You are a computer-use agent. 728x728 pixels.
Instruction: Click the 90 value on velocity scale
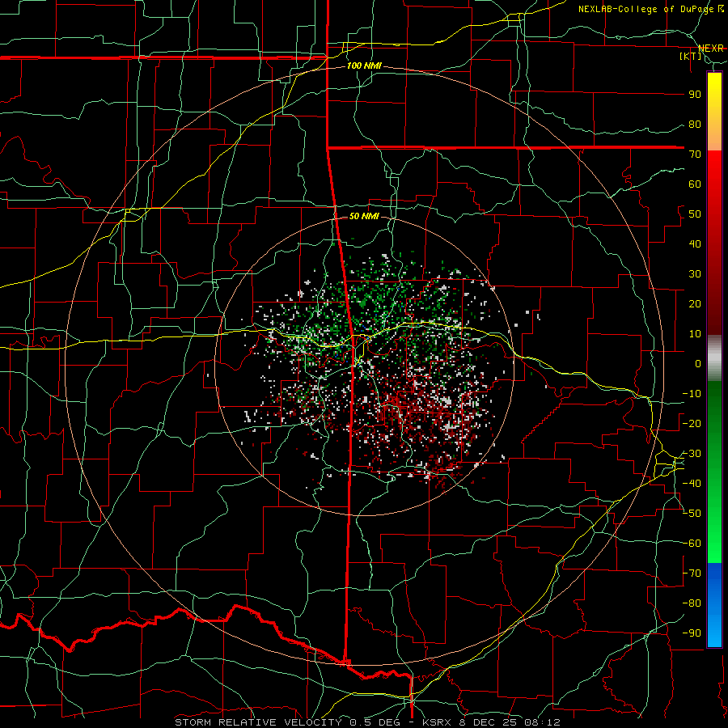coord(695,95)
